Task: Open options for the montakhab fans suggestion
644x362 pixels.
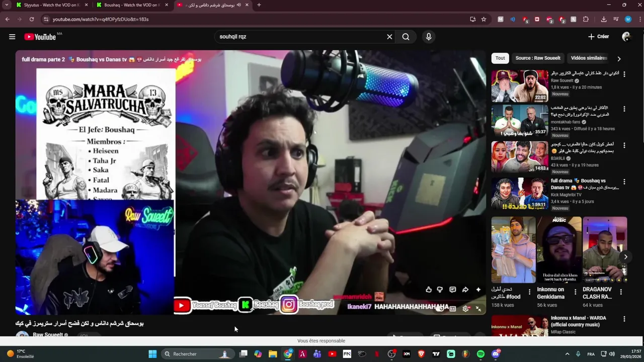Action: 624,109
